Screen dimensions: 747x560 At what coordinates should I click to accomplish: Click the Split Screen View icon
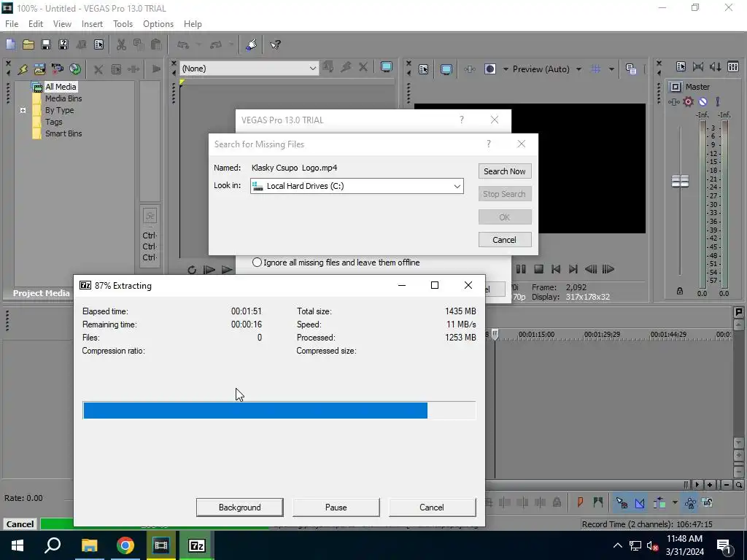click(x=489, y=69)
